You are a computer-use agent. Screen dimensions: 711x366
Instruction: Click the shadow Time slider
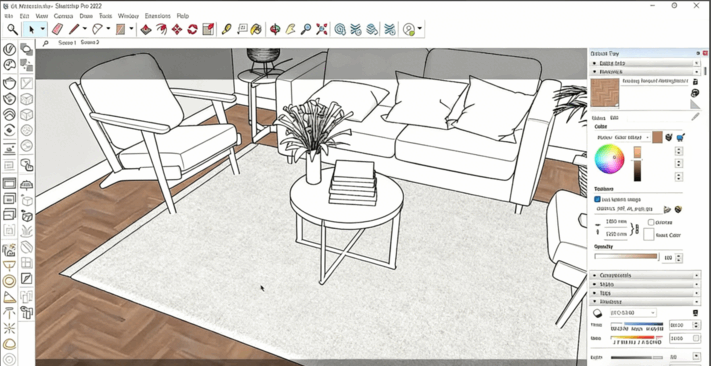(x=636, y=325)
